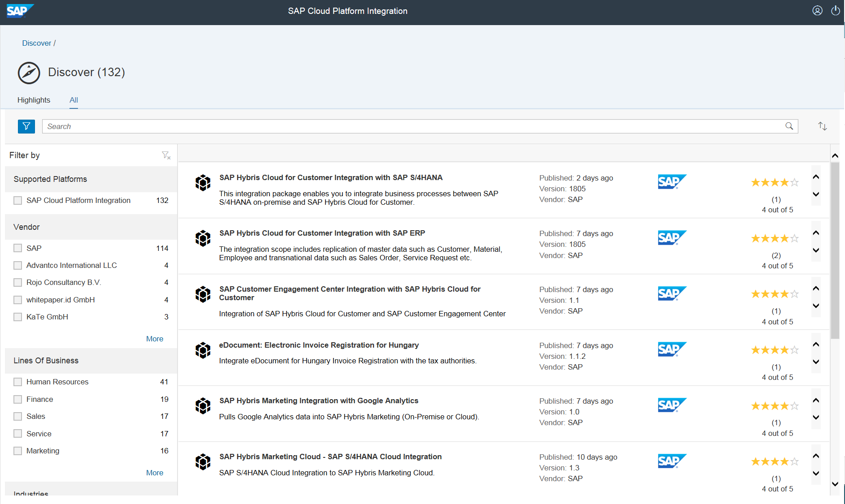Screen dimensions: 845x504
Task: Expand down chevron on S/4HANA integration row
Action: click(x=816, y=194)
